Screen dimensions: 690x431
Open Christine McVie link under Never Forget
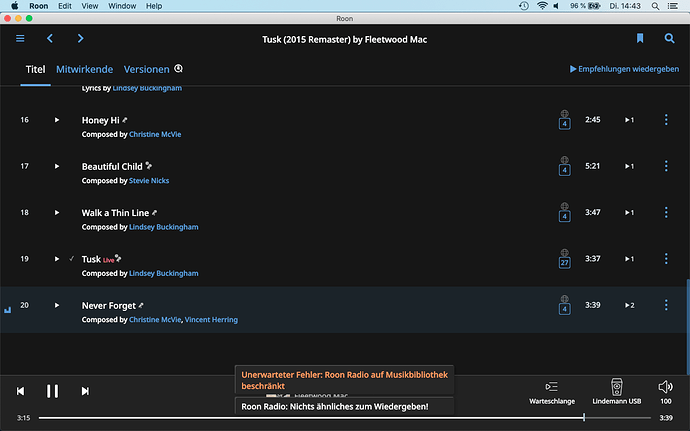point(155,320)
